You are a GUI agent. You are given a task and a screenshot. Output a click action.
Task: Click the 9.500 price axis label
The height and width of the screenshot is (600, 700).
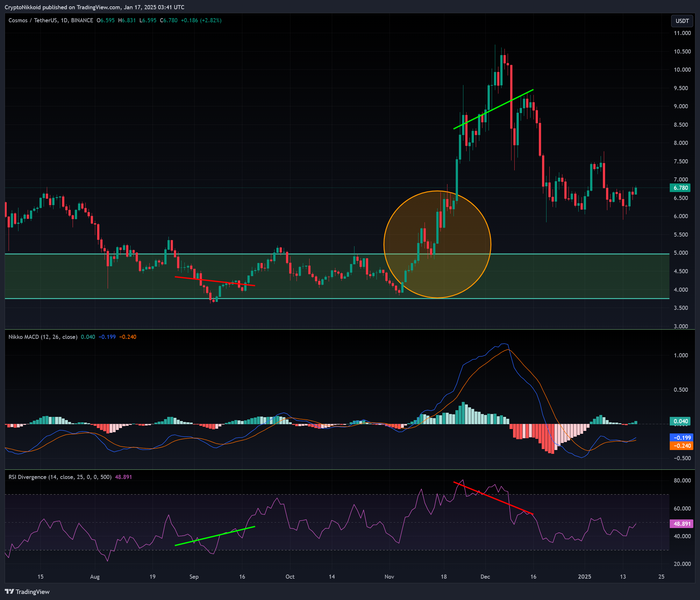681,88
